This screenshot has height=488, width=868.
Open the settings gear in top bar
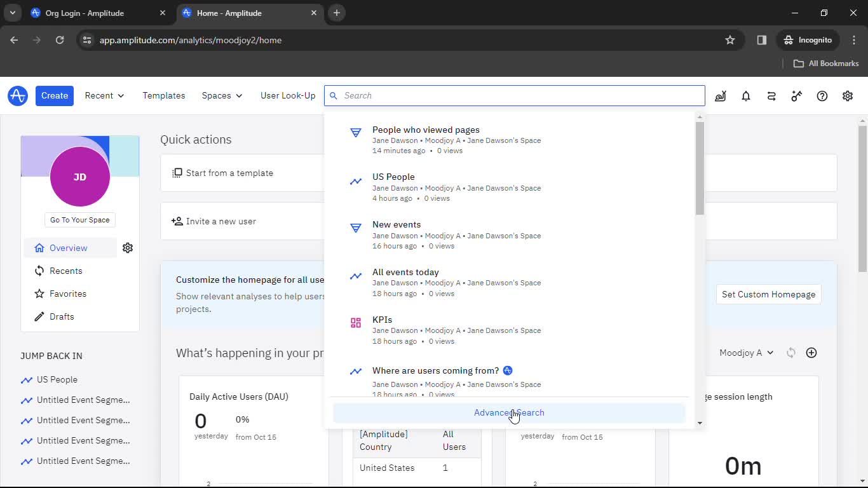pos(848,96)
